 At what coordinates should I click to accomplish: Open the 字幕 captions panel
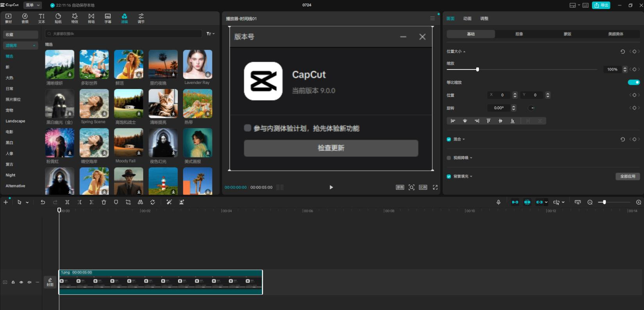[108, 18]
